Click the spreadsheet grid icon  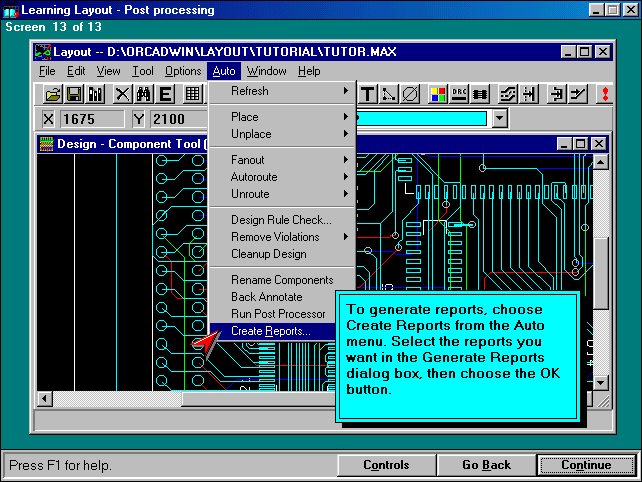192,94
